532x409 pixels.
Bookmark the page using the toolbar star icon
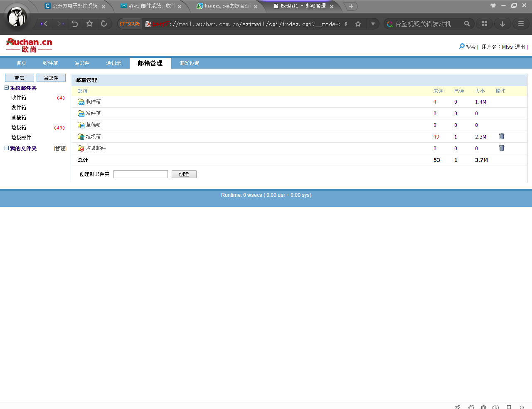point(89,24)
